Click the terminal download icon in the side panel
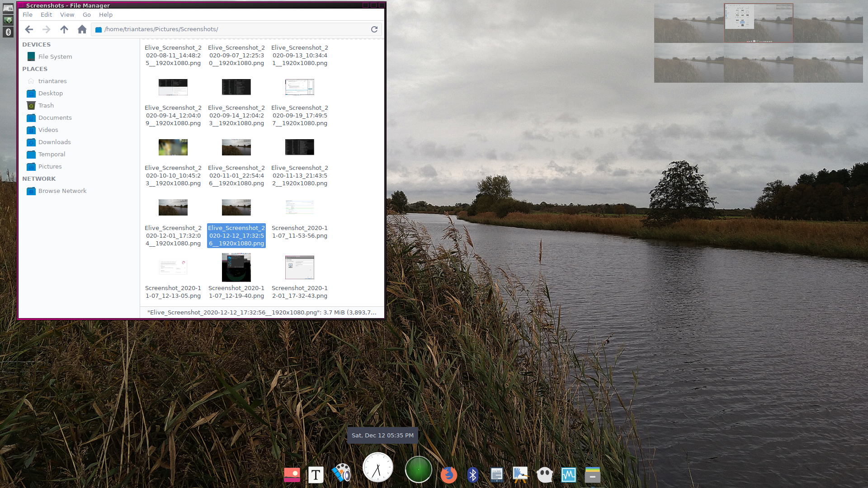Screen dimensions: 868x488 click(8, 20)
